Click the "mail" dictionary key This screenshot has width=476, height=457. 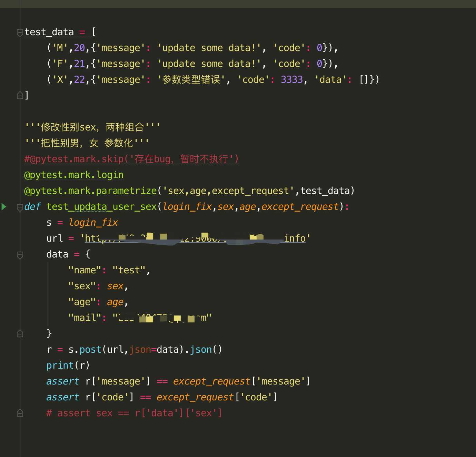[85, 318]
